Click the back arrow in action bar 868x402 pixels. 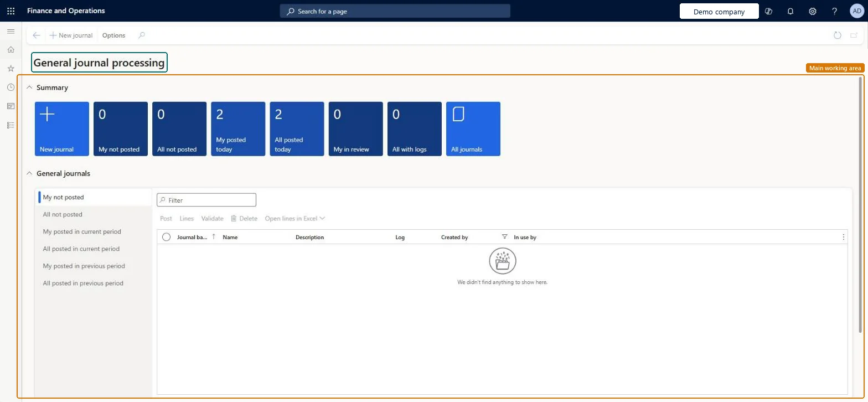click(x=37, y=35)
